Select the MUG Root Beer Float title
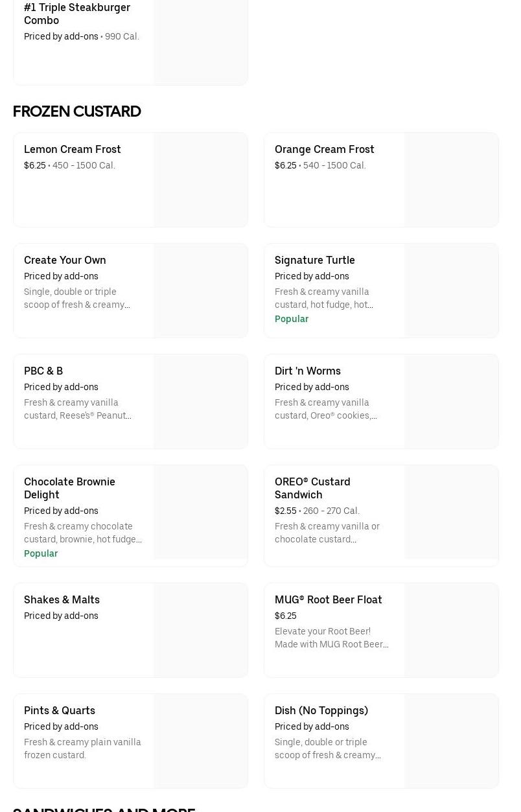The height and width of the screenshot is (812, 521). [x=328, y=599]
